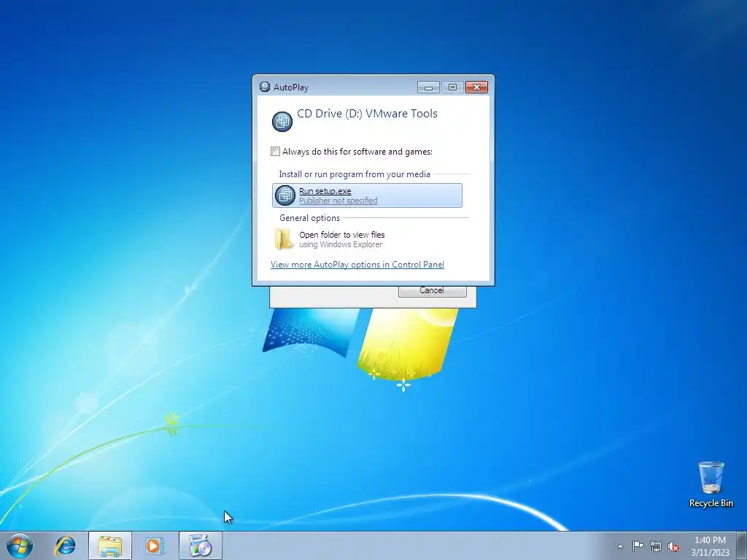This screenshot has height=560, width=747.
Task: Click the VMware icon beside Run setup.exe
Action: coord(285,195)
